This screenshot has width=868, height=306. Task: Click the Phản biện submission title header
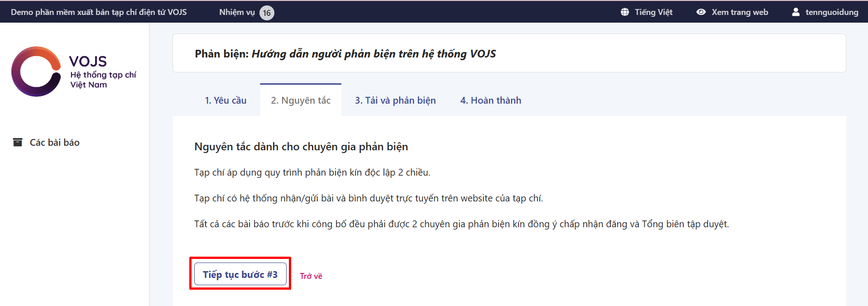pos(345,54)
